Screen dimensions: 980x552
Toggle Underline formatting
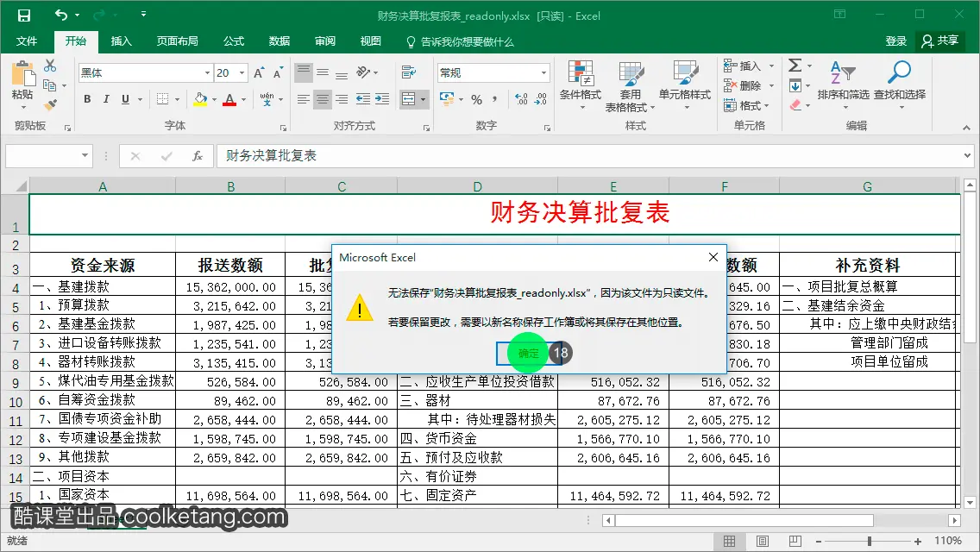126,99
